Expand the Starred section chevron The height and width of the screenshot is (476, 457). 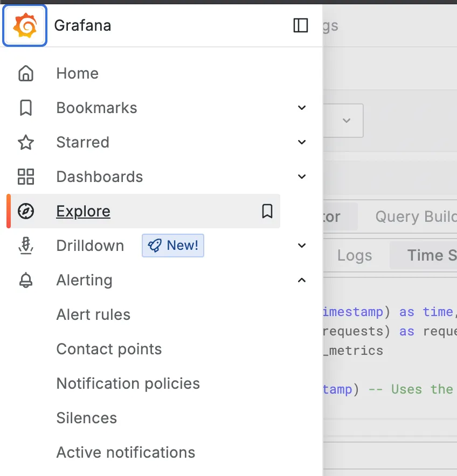tap(302, 142)
